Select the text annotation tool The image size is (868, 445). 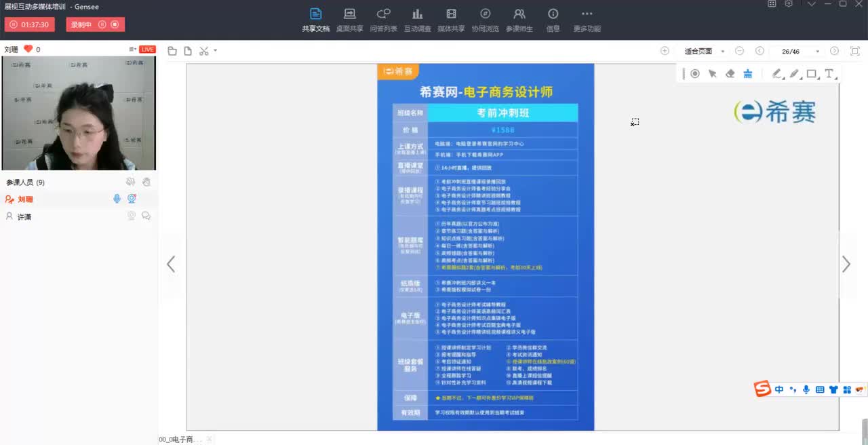coord(829,74)
